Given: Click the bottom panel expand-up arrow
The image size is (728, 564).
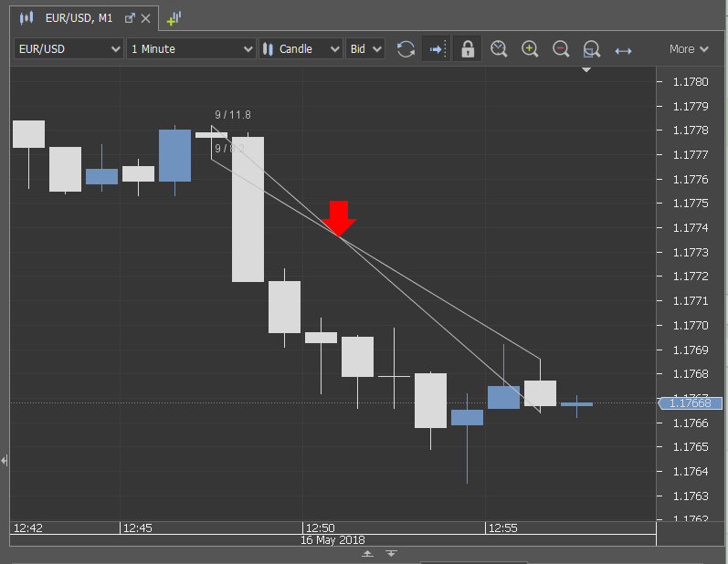Looking at the screenshot, I should tap(368, 553).
